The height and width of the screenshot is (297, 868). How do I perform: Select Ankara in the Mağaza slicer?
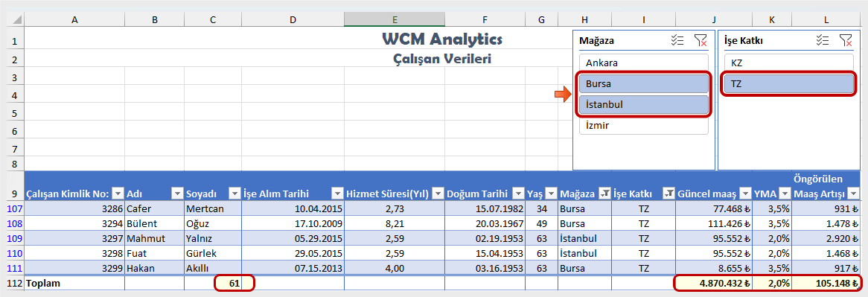click(644, 63)
